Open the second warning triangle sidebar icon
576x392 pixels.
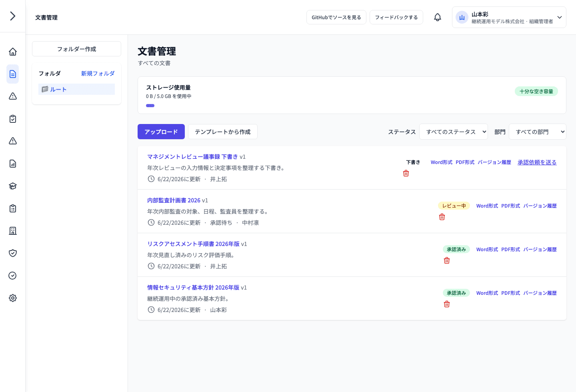tap(13, 141)
